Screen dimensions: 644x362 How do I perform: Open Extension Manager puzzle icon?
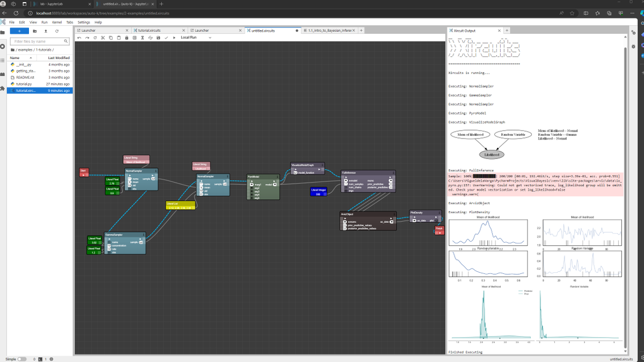3,88
